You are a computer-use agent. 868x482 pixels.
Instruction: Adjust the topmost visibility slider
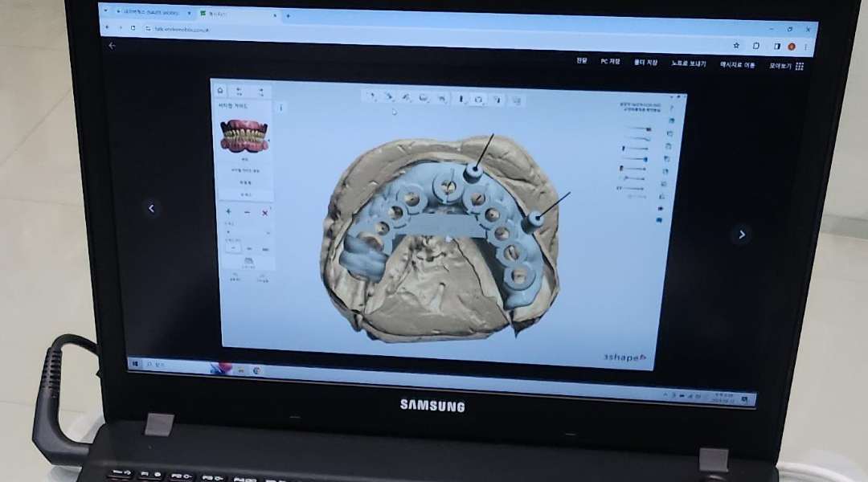point(637,129)
